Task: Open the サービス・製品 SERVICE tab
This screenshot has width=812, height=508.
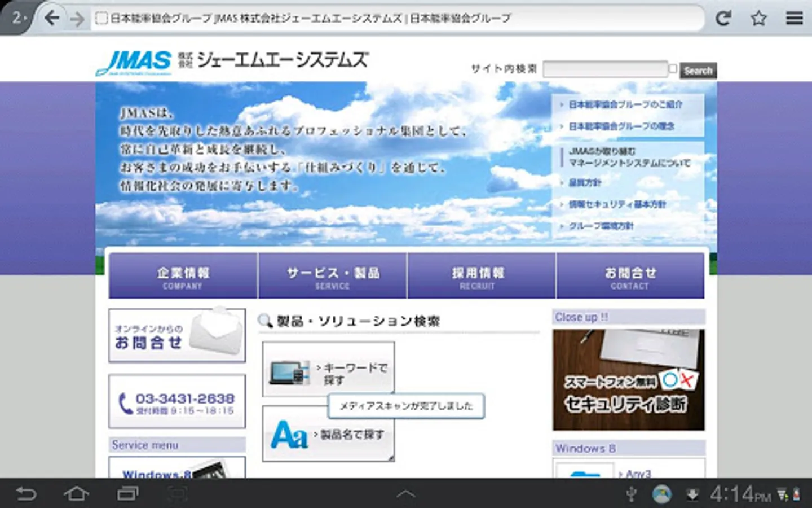Action: point(333,276)
